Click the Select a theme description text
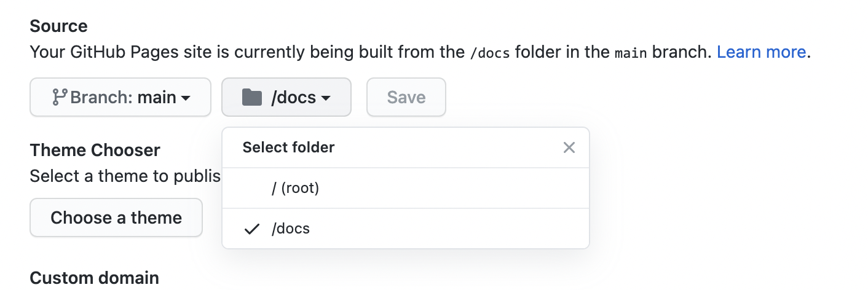The image size is (868, 290). click(125, 176)
